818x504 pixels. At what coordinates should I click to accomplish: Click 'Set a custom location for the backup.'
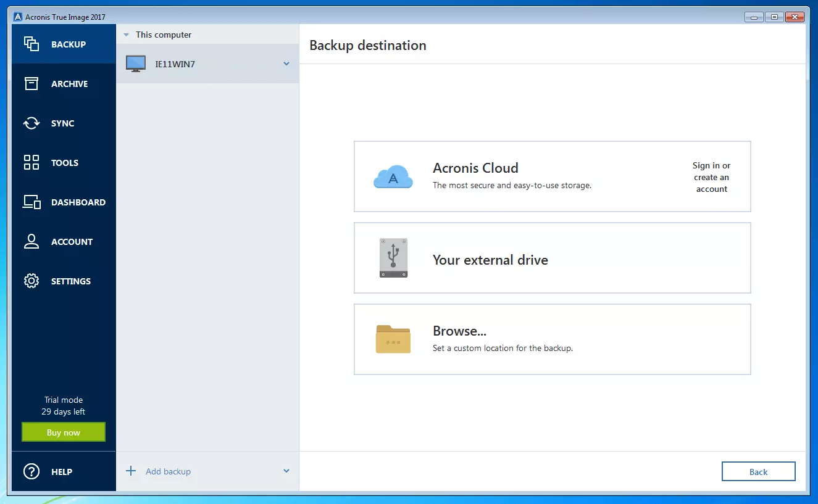tap(503, 348)
